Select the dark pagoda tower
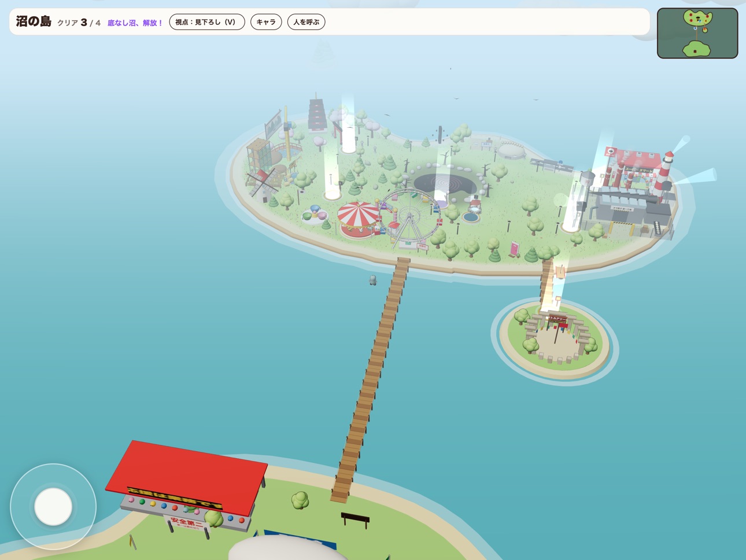Image resolution: width=746 pixels, height=560 pixels. [x=317, y=115]
